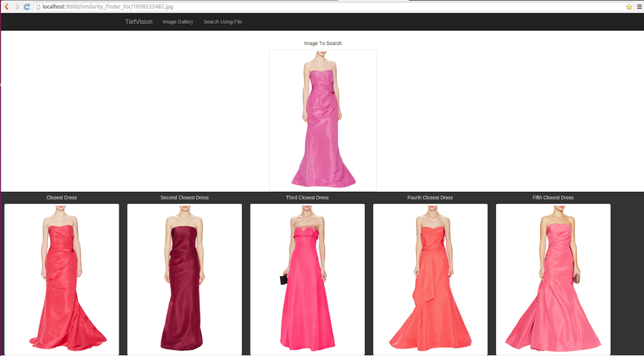Open the TiefVision home link
The height and width of the screenshot is (356, 644).
[138, 22]
